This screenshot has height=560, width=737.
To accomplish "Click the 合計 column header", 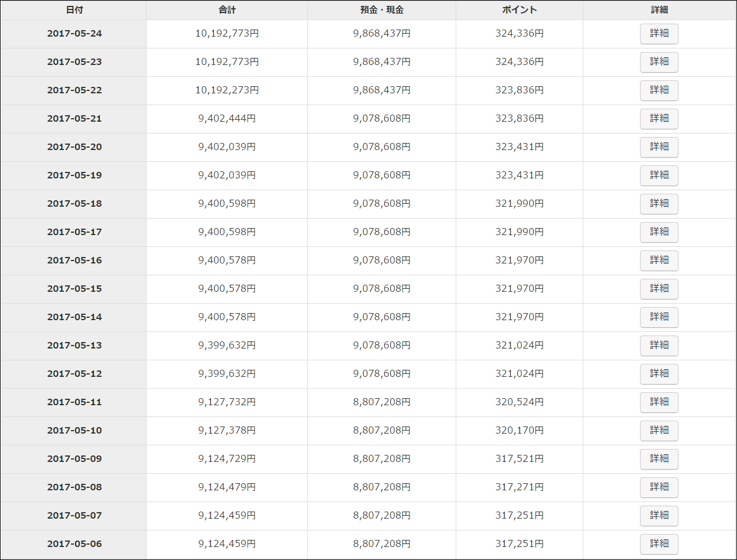I will pos(227,10).
